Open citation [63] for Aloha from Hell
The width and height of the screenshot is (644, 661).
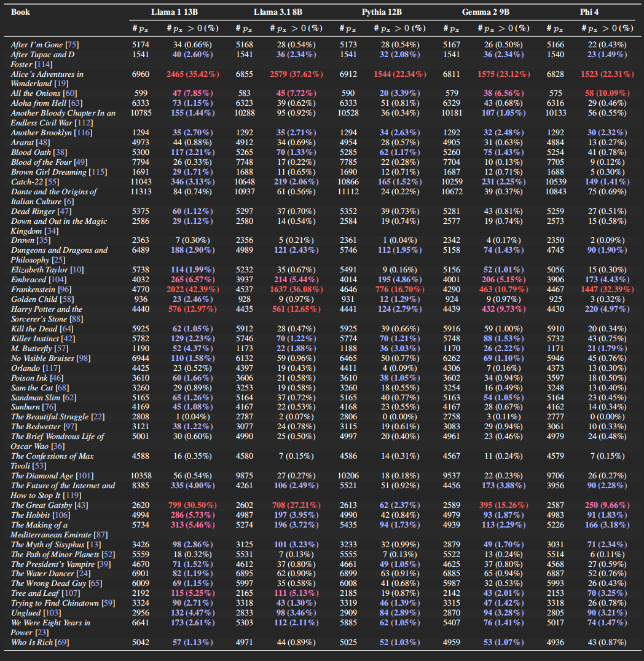76,103
